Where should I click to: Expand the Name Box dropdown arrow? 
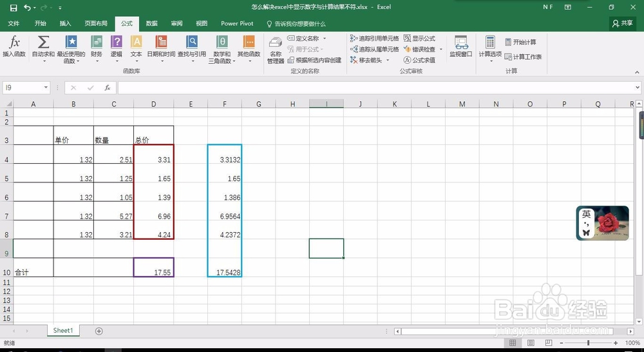[x=46, y=88]
